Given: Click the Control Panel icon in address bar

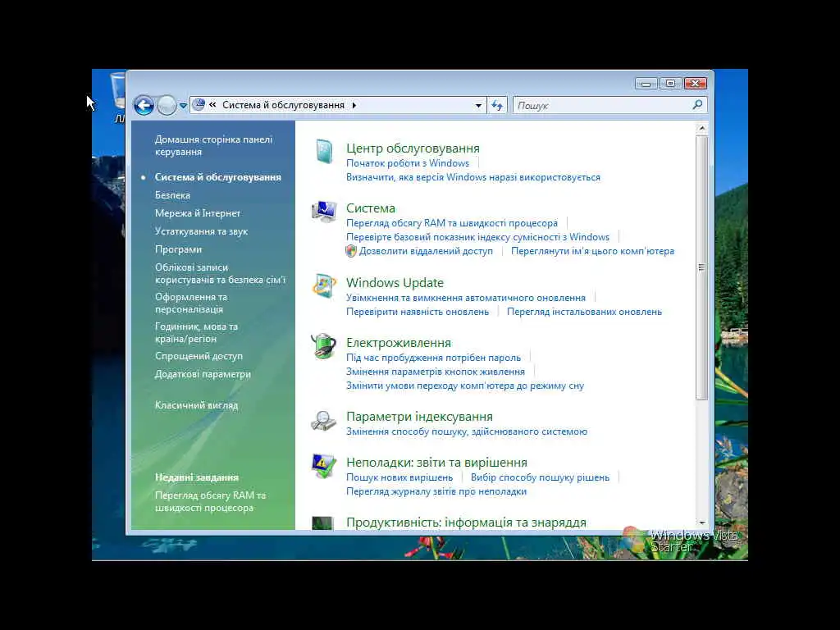Looking at the screenshot, I should pyautogui.click(x=199, y=104).
